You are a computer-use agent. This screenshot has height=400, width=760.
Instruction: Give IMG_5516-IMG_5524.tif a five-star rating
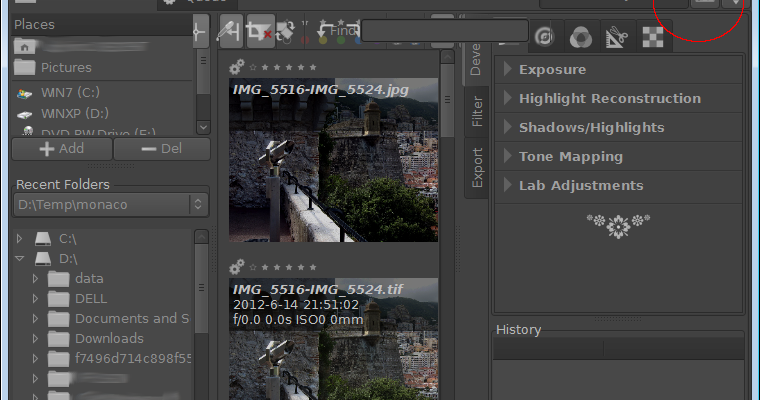tap(313, 267)
